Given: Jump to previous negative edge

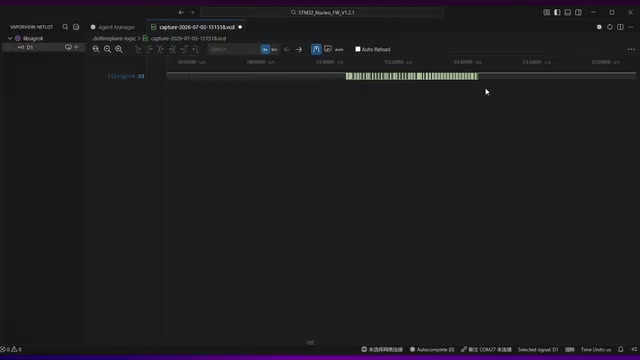Looking at the screenshot, I should [138, 49].
